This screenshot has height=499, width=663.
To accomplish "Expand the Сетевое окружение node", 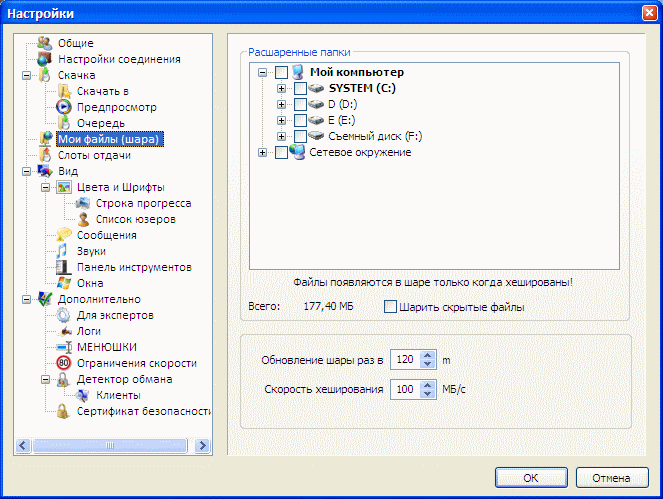I will point(263,152).
